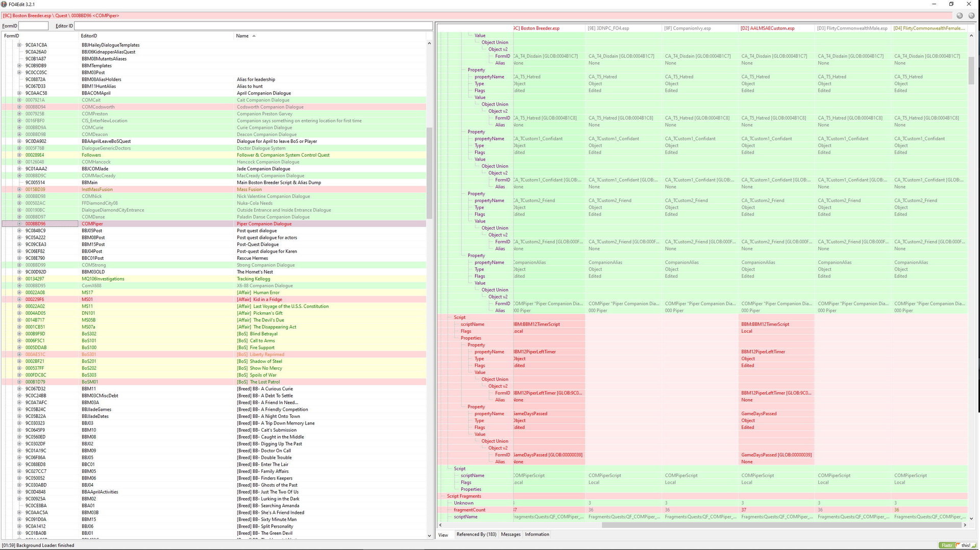Click the record tree vertical scrollbar thumb
The height and width of the screenshot is (550, 980).
pyautogui.click(x=429, y=173)
